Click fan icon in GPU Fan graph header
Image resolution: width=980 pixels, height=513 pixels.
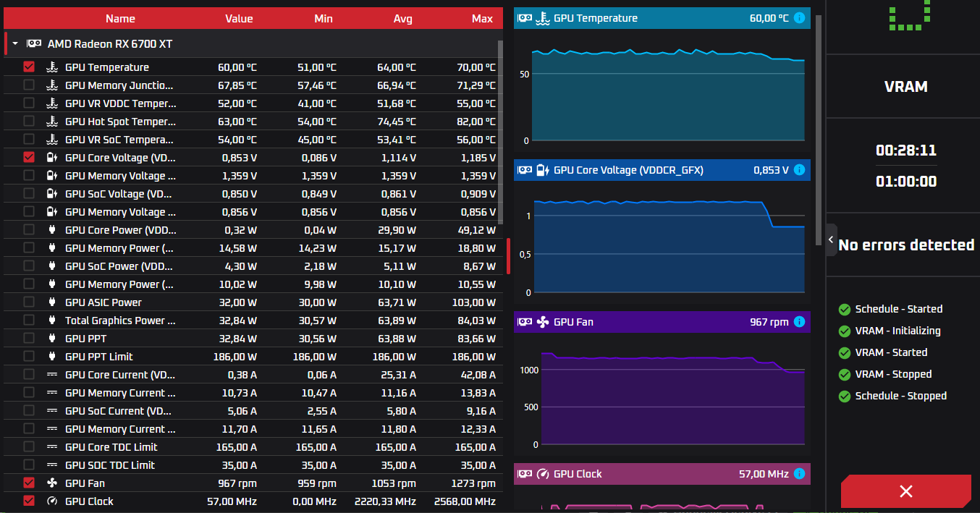[543, 322]
